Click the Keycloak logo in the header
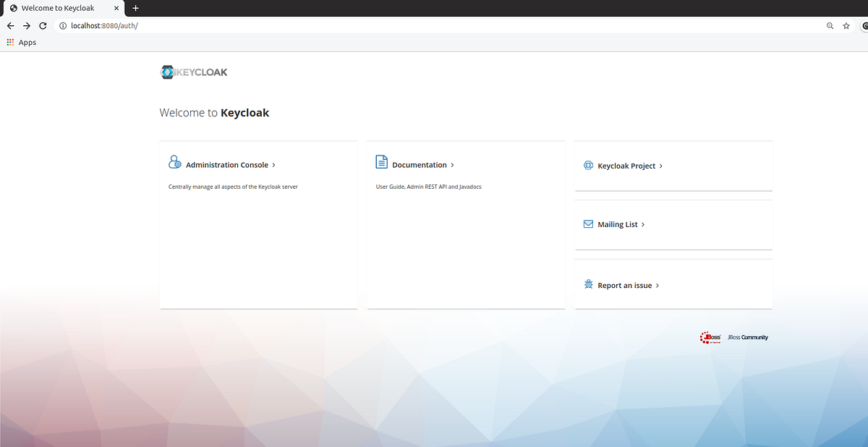 (193, 72)
